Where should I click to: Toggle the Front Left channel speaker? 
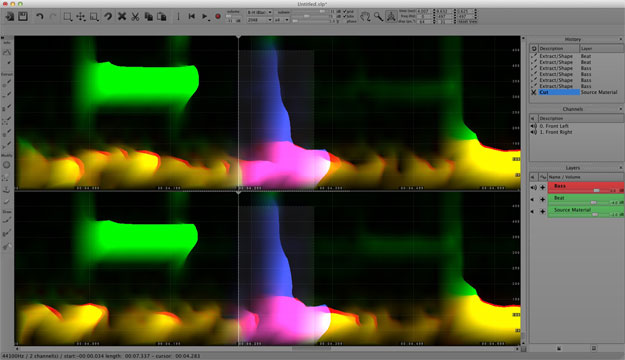coord(534,126)
